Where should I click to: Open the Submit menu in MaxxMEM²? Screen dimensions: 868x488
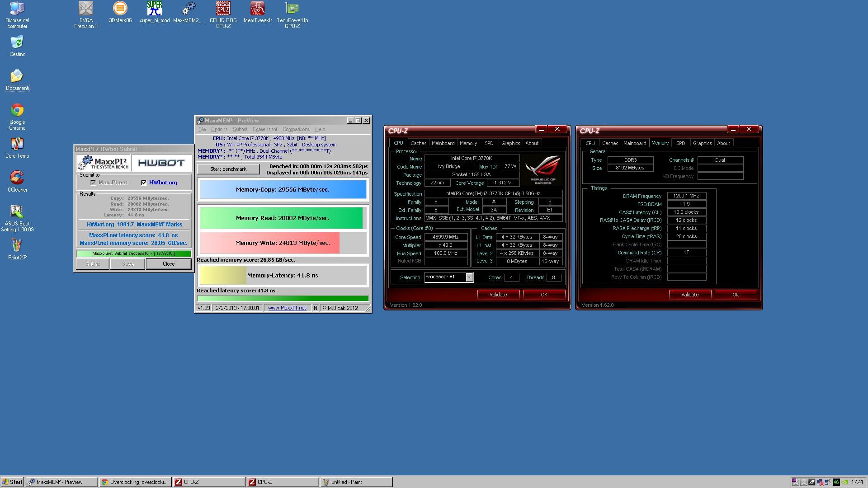[x=240, y=130]
